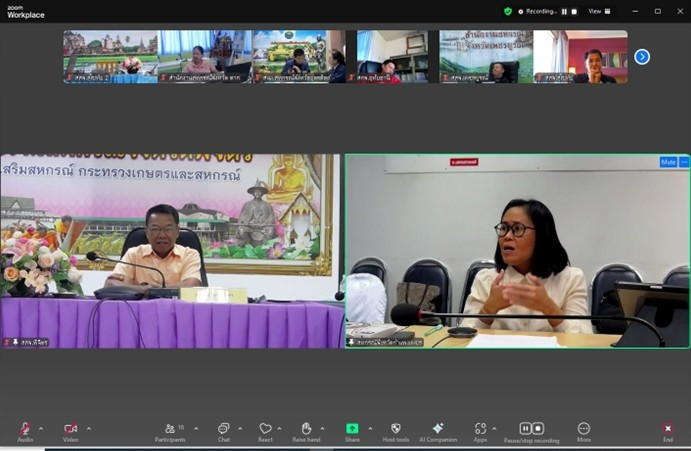The height and width of the screenshot is (451, 691).
Task: Expand the Chat options arrow
Action: [x=240, y=429]
